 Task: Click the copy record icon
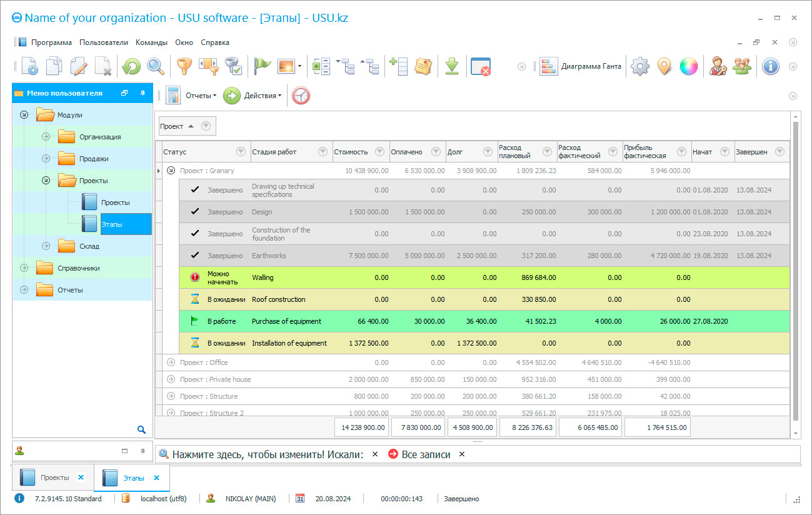[54, 66]
